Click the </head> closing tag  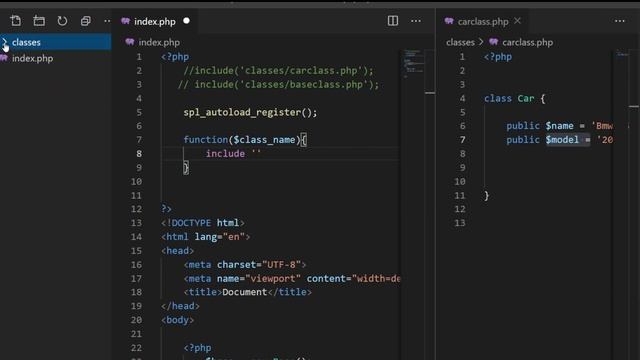pos(180,306)
